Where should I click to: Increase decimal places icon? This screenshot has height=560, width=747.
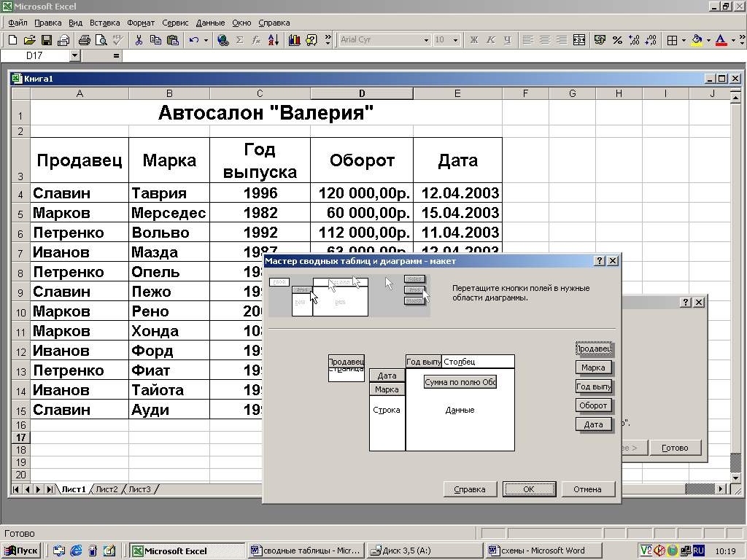pos(634,40)
